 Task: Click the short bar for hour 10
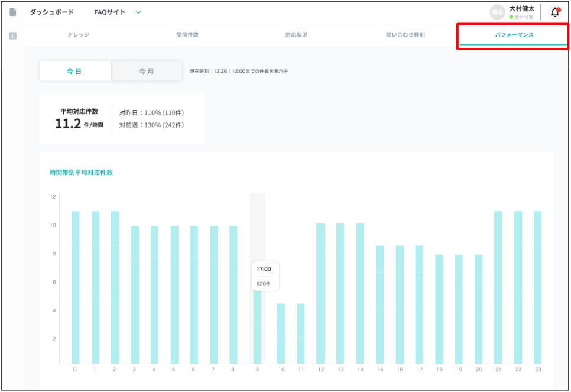[x=281, y=333]
